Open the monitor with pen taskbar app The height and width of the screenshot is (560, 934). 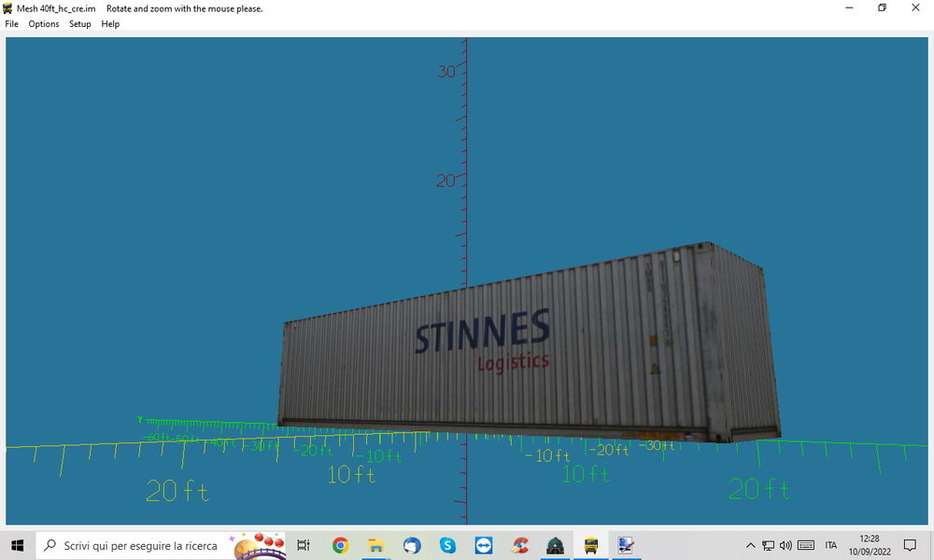626,545
